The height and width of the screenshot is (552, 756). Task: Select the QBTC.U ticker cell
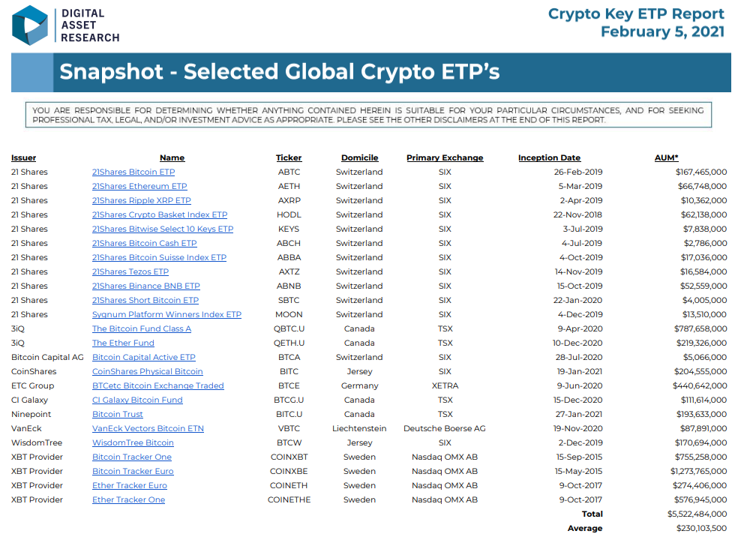tap(289, 328)
